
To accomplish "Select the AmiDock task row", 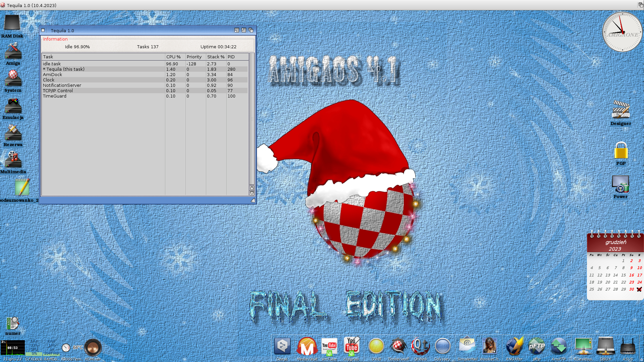I will point(145,74).
